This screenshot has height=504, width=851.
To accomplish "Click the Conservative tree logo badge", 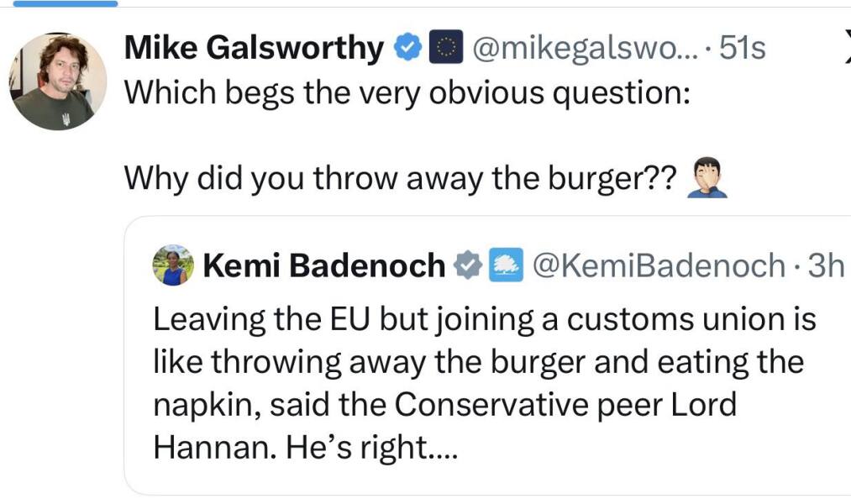I will coord(503,265).
